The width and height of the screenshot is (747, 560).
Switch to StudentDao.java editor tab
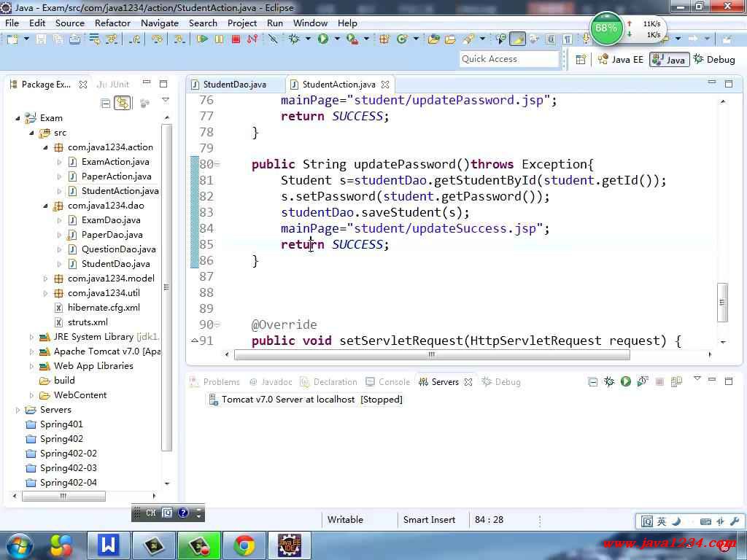pos(234,85)
